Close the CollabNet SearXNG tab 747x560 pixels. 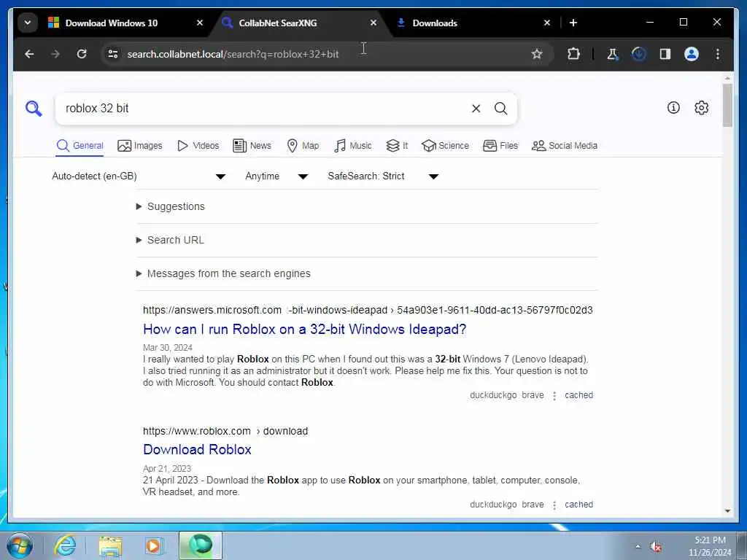pyautogui.click(x=373, y=23)
